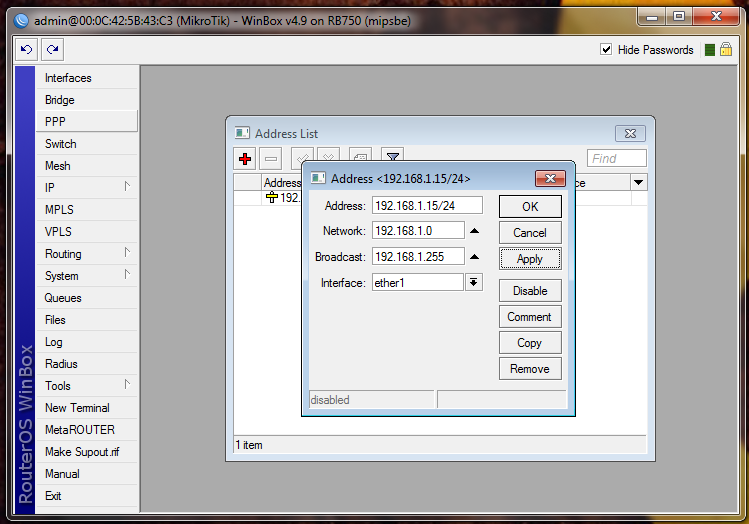Open the Interfaces menu
This screenshot has height=524, width=749.
point(86,78)
